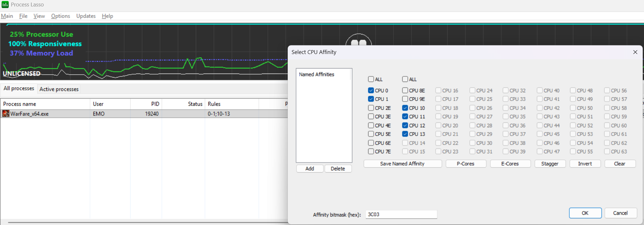Click the Stagger button
Screen dimensions: 644x225
tap(550, 164)
